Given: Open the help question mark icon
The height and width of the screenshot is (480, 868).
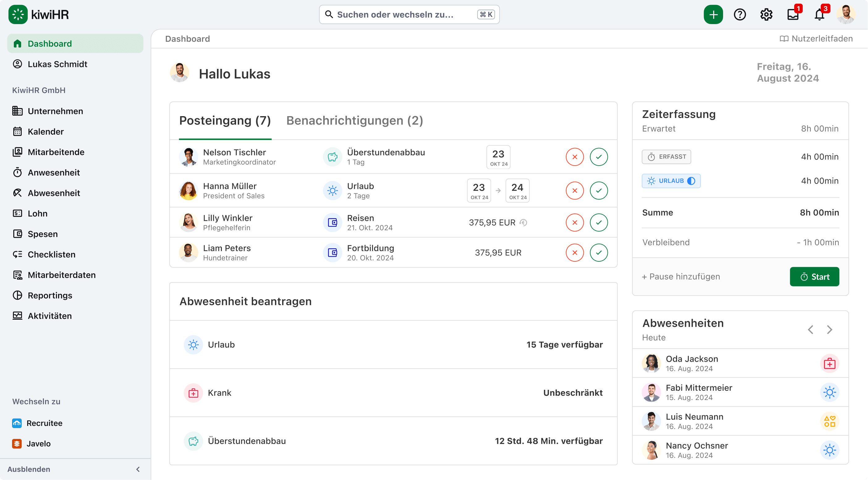Looking at the screenshot, I should (x=740, y=15).
